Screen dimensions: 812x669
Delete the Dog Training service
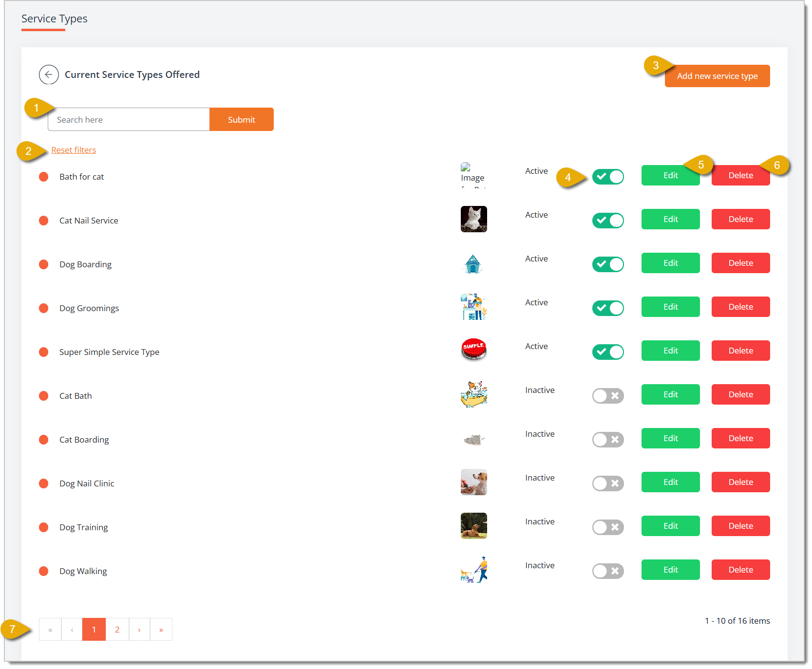coord(740,526)
